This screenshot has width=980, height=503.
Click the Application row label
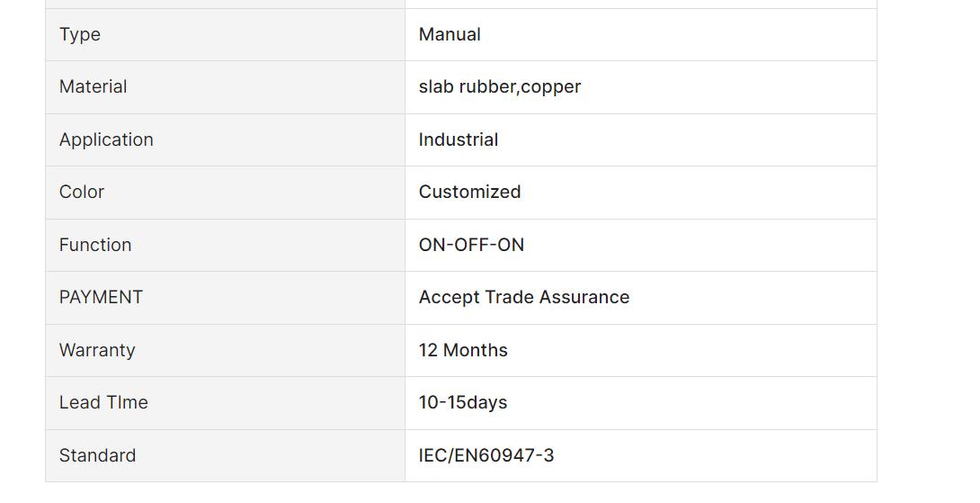(106, 139)
